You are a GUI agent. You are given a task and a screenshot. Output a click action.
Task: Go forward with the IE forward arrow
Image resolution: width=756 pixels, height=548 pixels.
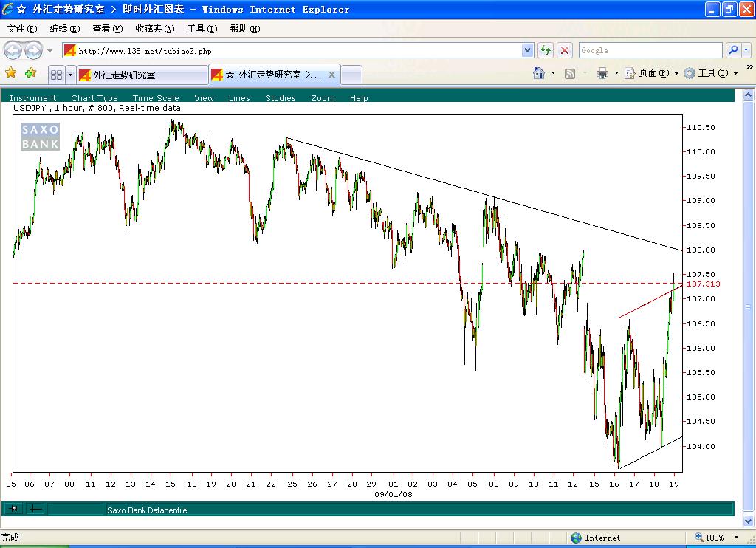[x=33, y=50]
